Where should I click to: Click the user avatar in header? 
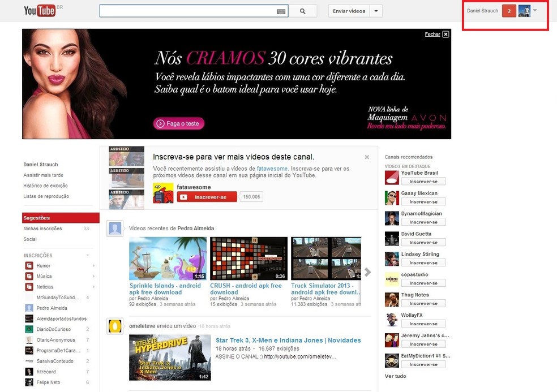[524, 11]
